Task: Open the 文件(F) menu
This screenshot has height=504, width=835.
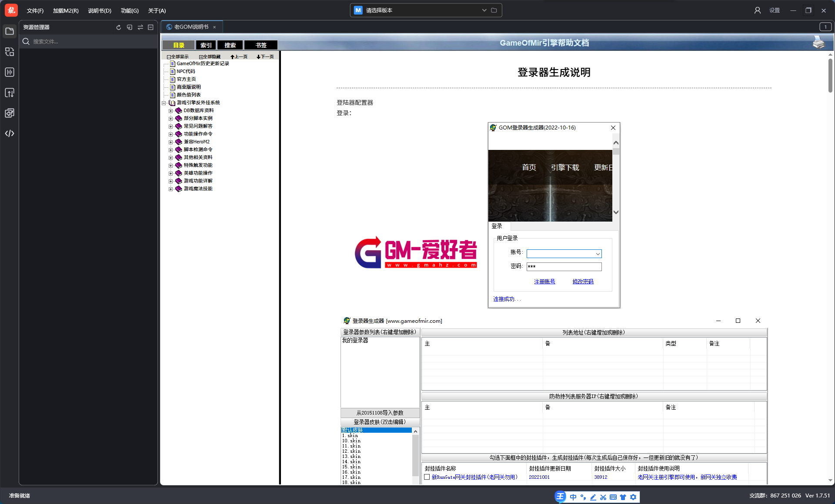Action: pos(35,11)
